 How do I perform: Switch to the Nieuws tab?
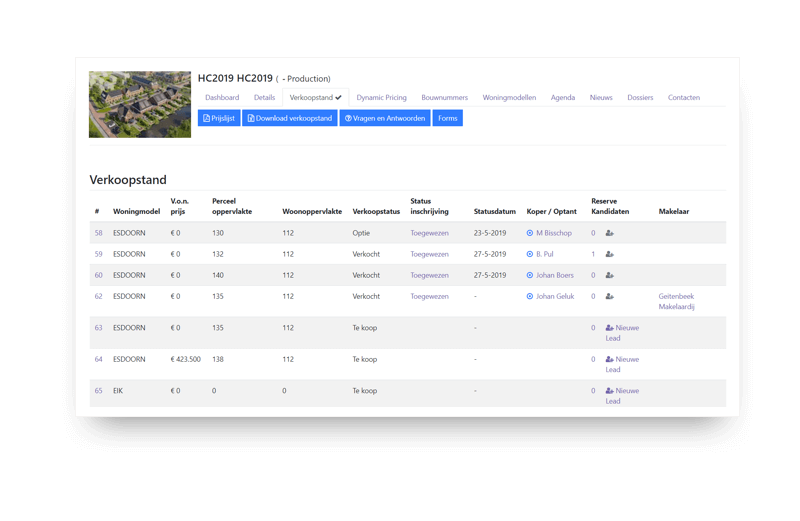pos(601,97)
